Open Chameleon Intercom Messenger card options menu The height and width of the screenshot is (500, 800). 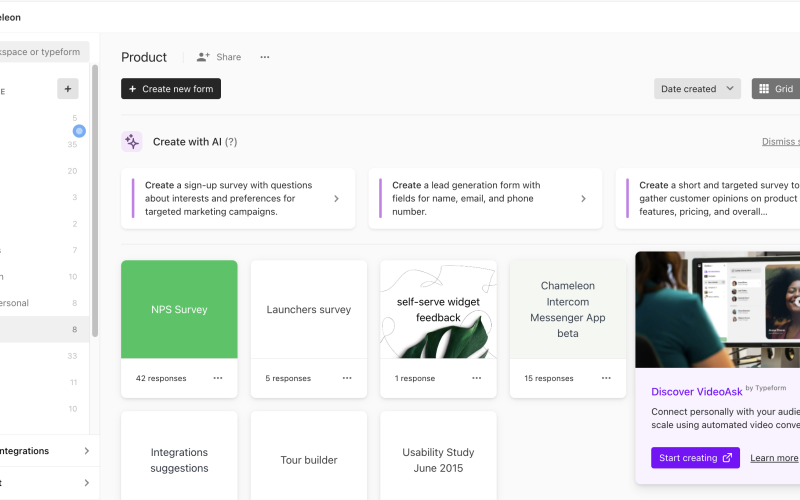tap(606, 378)
